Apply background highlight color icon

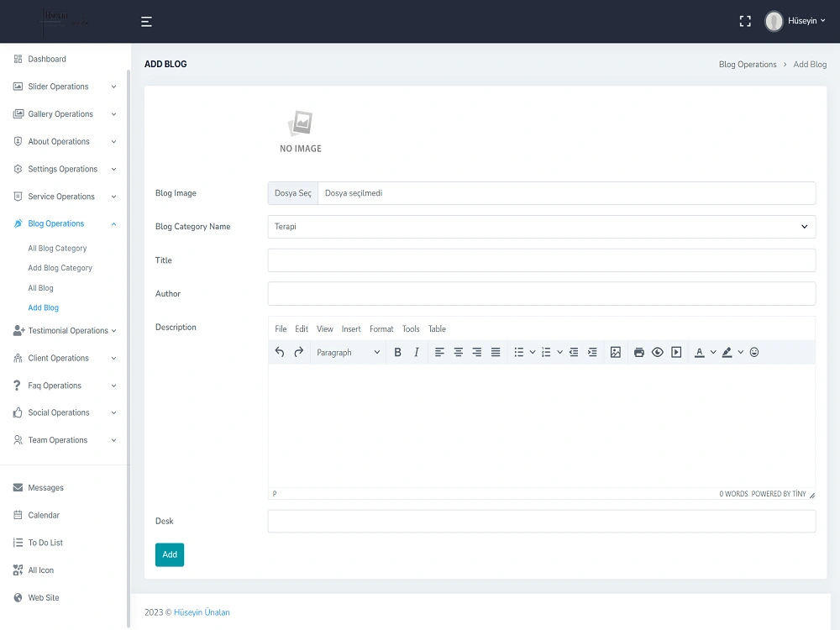727,352
